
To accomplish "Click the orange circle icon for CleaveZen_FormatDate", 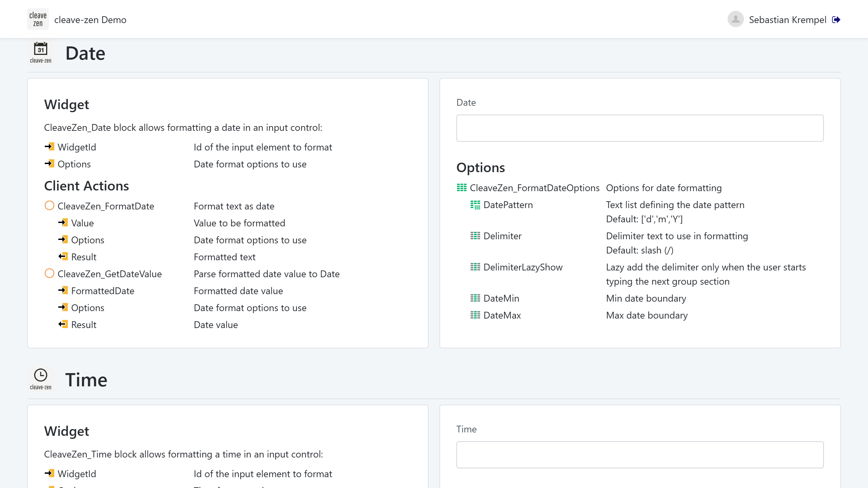I will pyautogui.click(x=50, y=206).
